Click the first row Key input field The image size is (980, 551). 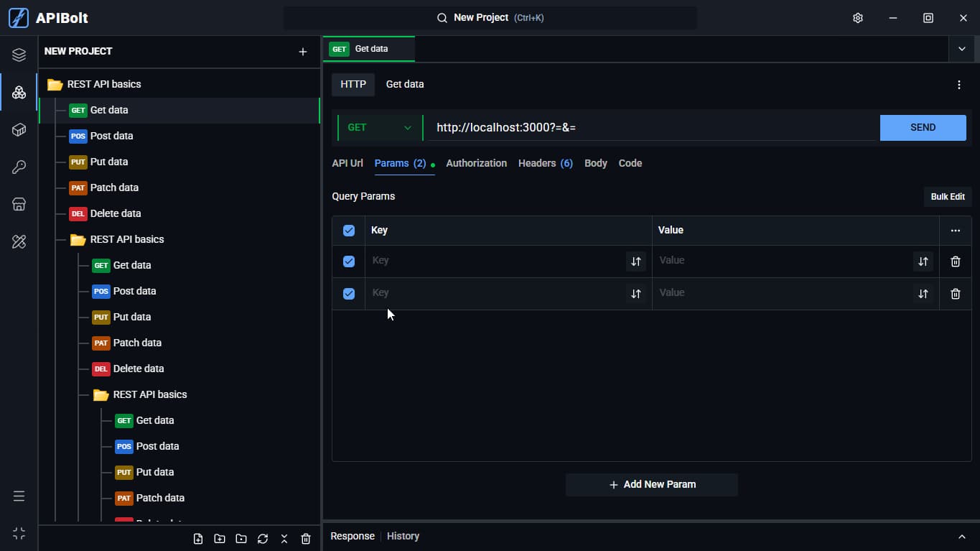pos(495,261)
